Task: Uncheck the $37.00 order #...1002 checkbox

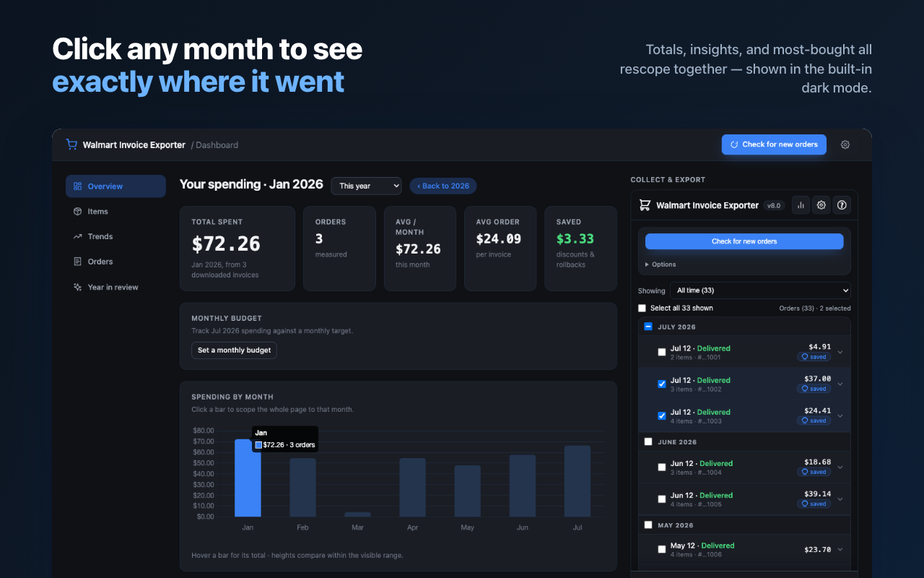Action: pos(662,384)
